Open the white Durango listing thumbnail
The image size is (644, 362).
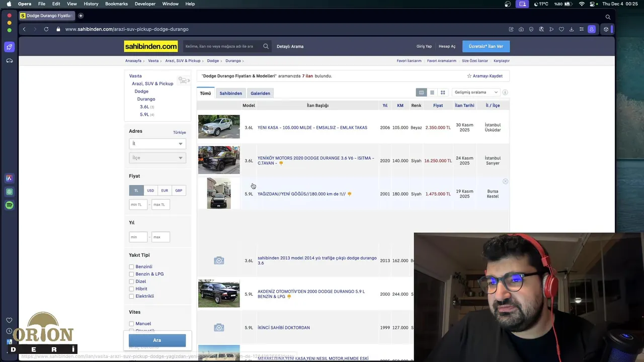pos(219,127)
